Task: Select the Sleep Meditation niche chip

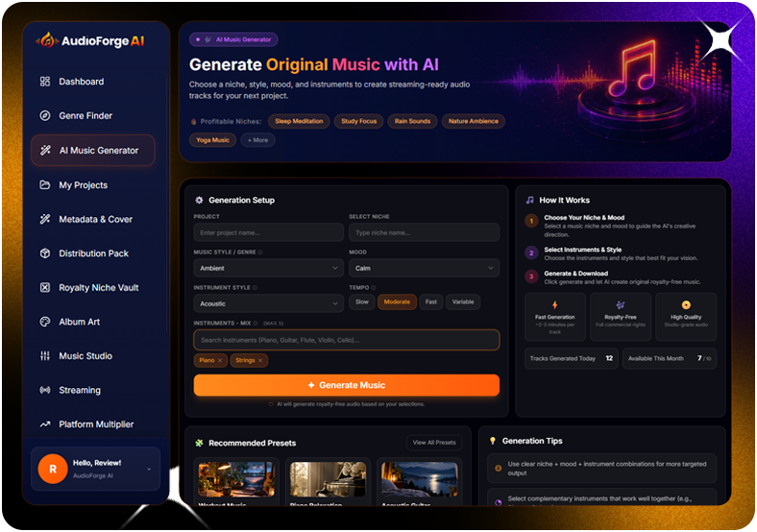Action: point(299,121)
